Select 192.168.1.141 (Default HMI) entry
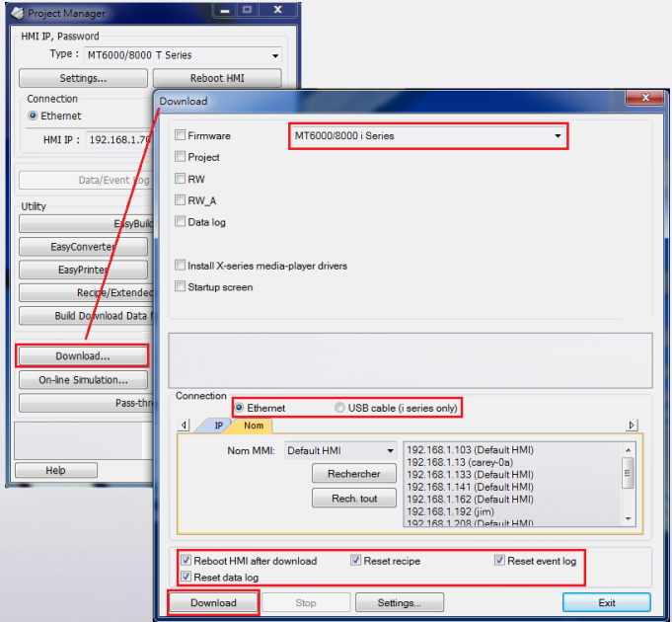Viewport: 672px width, 622px height. [x=470, y=488]
